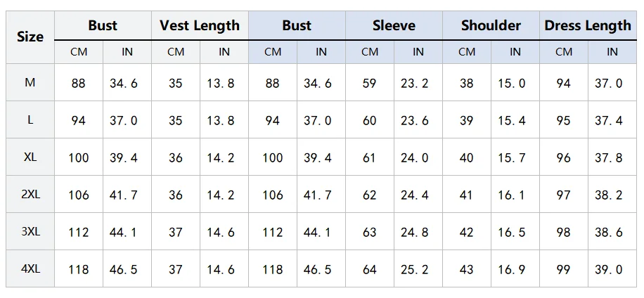The image size is (644, 298).
Task: Select the M size row label
Action: tap(30, 83)
